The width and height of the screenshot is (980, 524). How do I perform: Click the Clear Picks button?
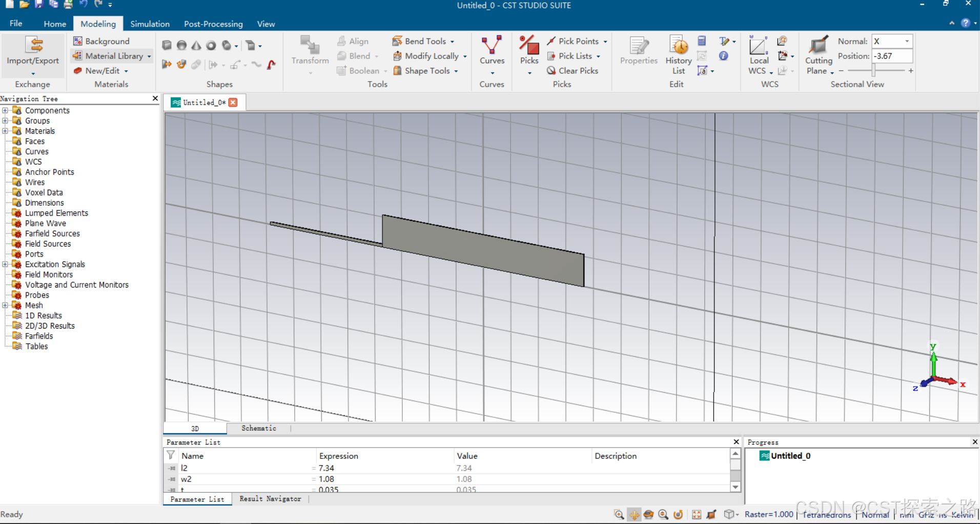click(573, 71)
